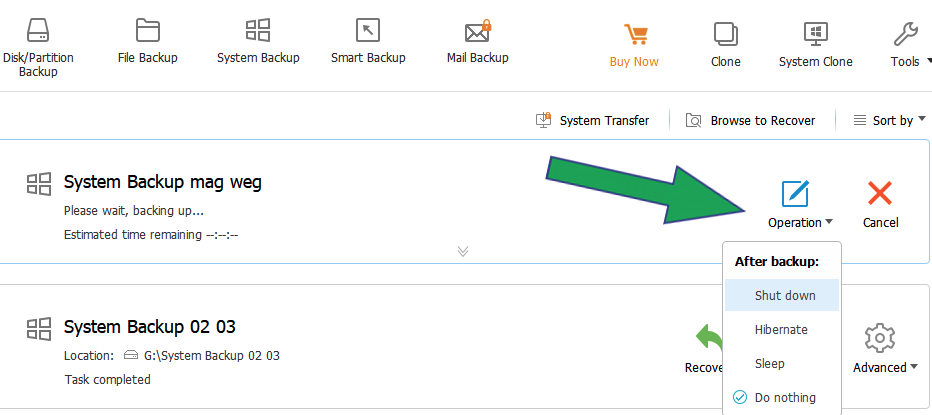Launch Smart Backup

click(368, 40)
